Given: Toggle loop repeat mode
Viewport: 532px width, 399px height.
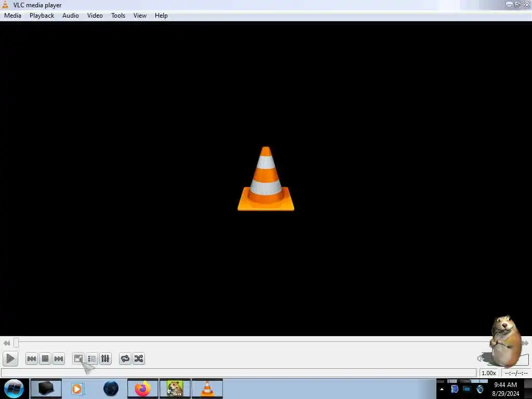Looking at the screenshot, I should (x=125, y=358).
